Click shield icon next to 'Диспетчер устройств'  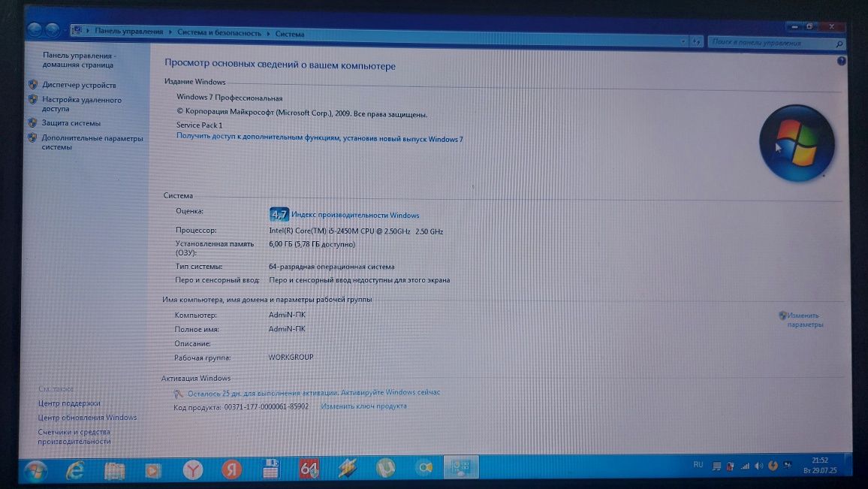[32, 84]
